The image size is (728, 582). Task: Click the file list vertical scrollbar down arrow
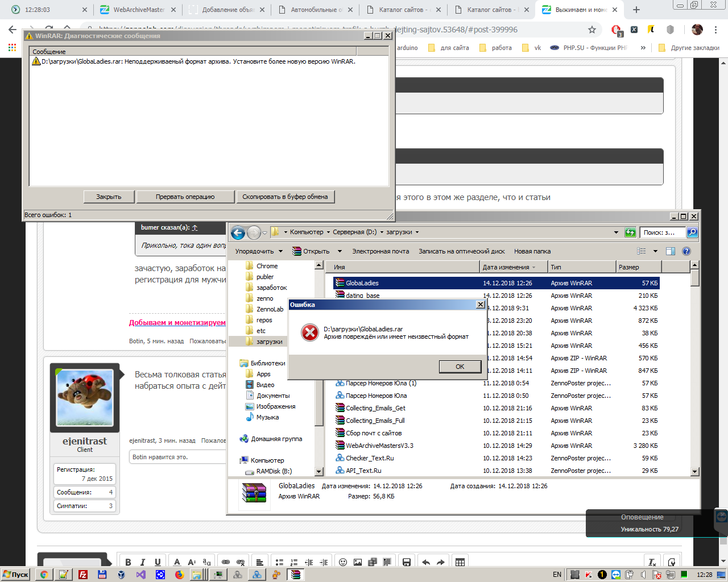tap(694, 471)
